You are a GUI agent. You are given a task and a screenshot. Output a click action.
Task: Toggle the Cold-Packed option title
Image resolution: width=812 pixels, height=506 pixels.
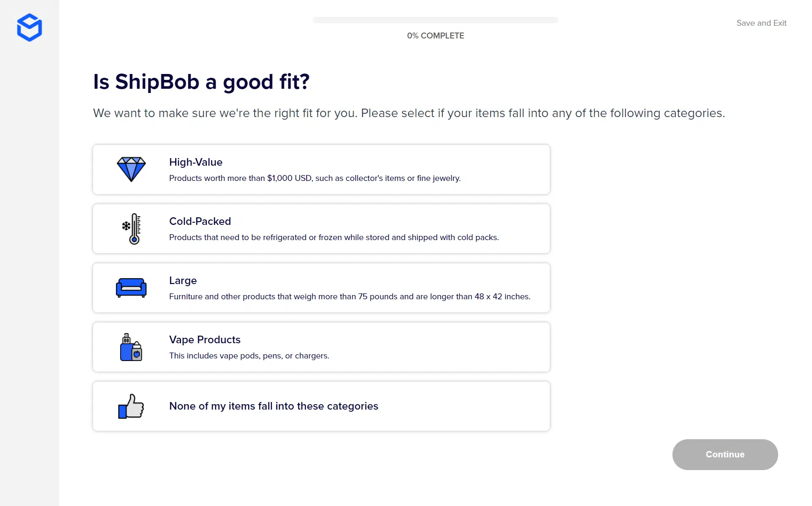(200, 221)
